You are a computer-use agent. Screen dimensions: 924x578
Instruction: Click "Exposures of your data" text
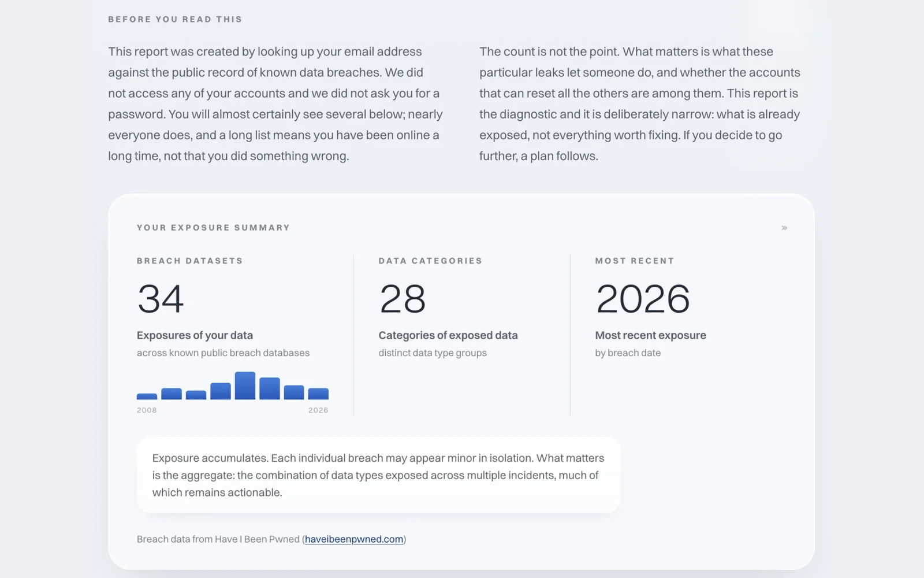[x=195, y=335]
